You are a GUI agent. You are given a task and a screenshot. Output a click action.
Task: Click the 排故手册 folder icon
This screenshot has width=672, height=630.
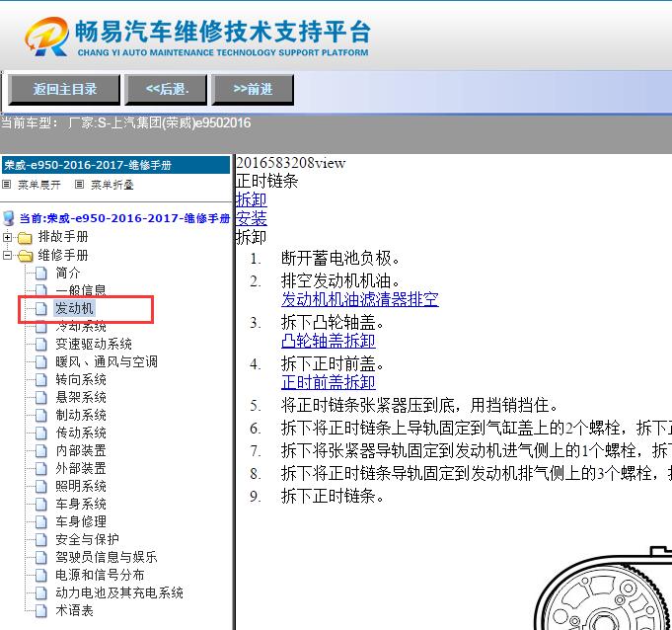point(25,237)
